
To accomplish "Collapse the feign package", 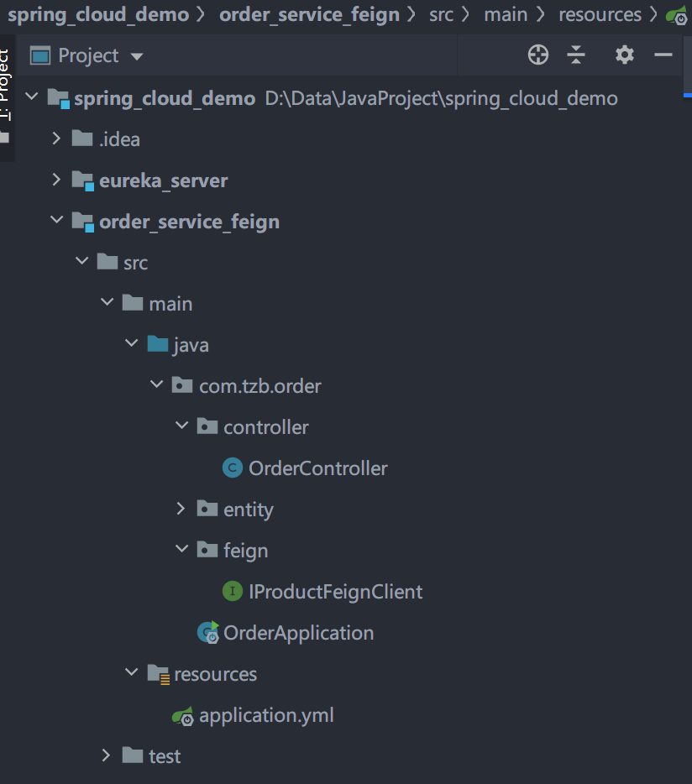I will [181, 550].
